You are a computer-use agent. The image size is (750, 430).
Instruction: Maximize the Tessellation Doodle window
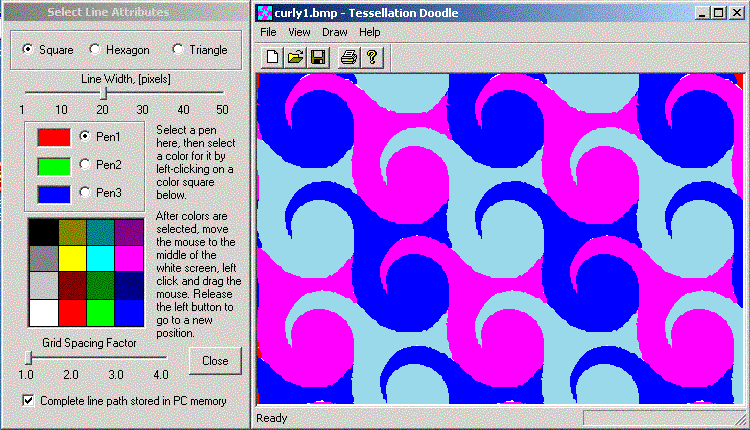coord(718,13)
